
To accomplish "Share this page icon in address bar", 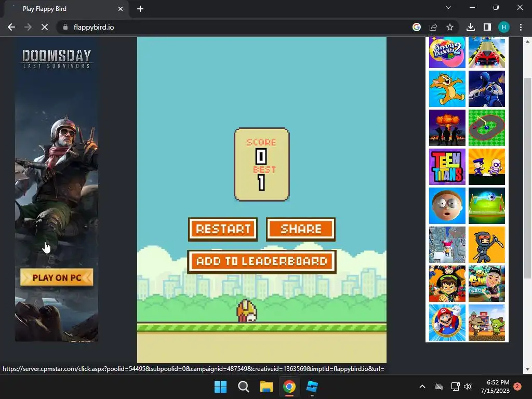I will [x=433, y=27].
